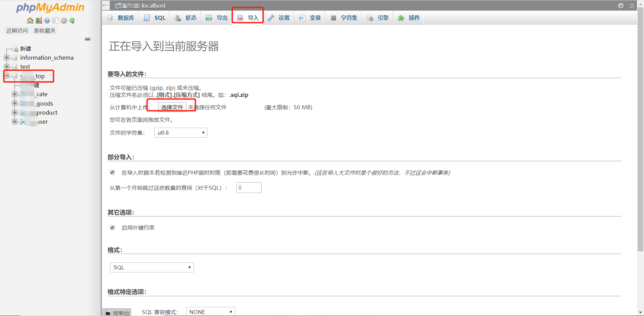Select information_schema database in tree
Viewport: 644px width, 316px height.
pos(47,58)
